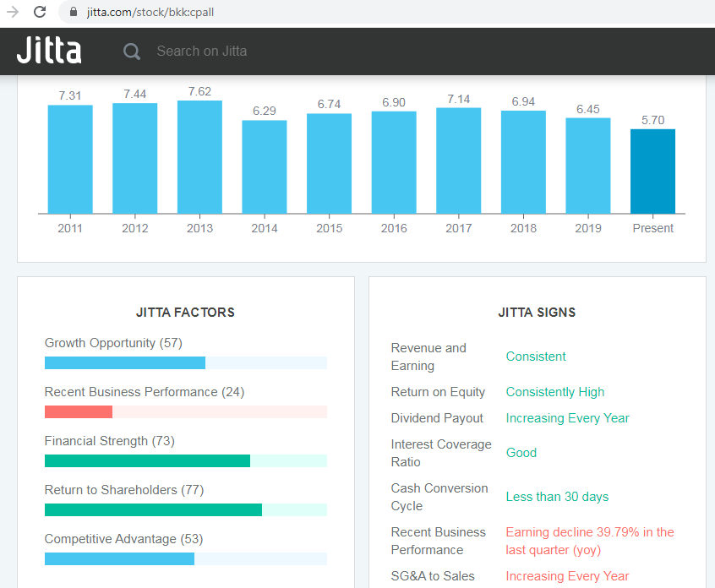Screen dimensions: 715x588
Task: Click the 'Return on Equity' sign label
Action: [438, 392]
